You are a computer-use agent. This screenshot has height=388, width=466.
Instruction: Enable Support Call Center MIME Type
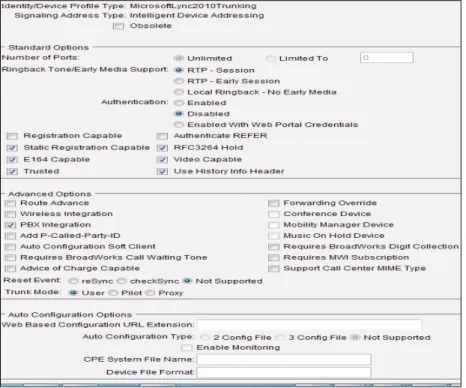[274, 269]
